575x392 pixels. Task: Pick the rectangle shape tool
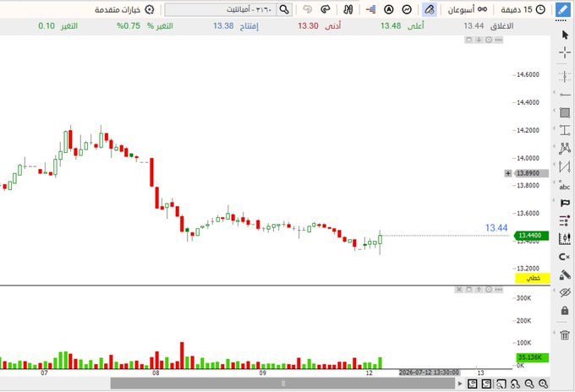point(565,112)
